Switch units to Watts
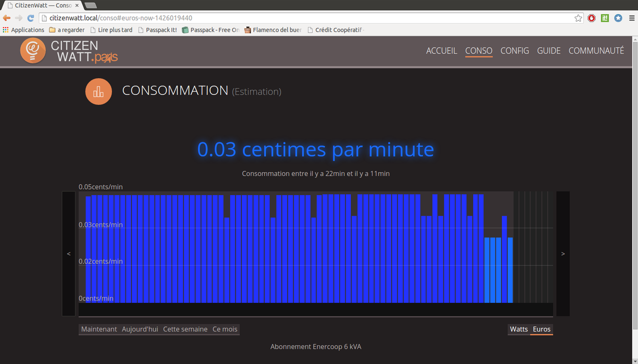 click(x=519, y=329)
